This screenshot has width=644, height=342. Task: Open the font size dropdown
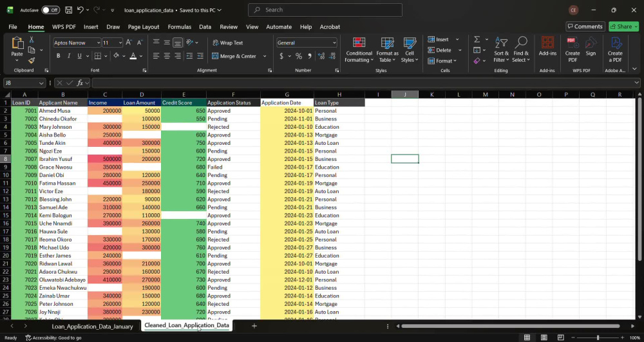pyautogui.click(x=120, y=43)
